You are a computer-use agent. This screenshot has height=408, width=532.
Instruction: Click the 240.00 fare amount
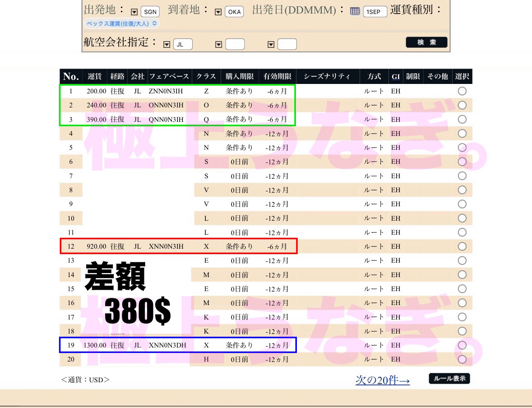coord(97,105)
